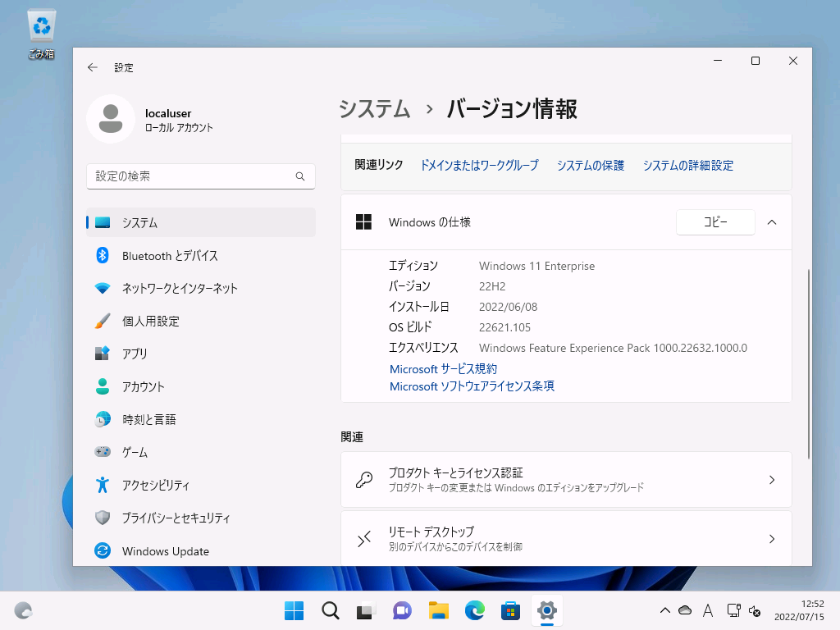The image size is (840, 630).
Task: Click the コピー button
Action: [x=715, y=222]
